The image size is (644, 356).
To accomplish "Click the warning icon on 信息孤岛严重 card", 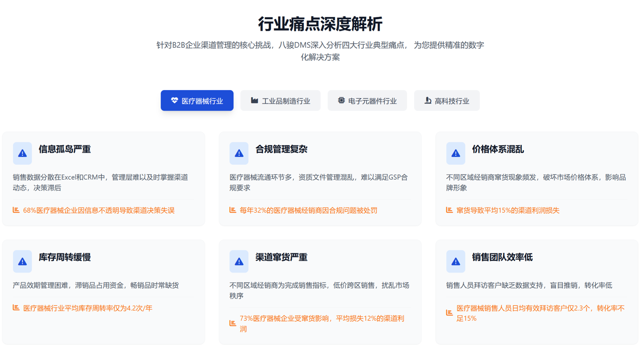I will [22, 153].
